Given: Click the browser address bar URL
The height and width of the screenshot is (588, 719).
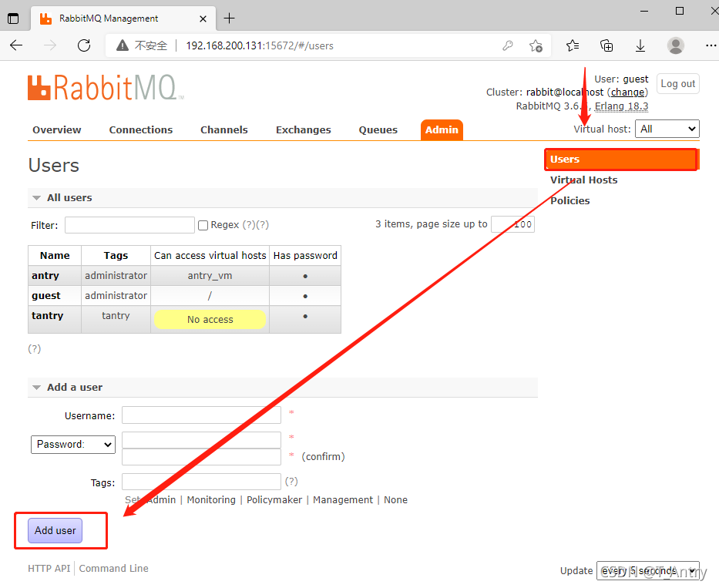Looking at the screenshot, I should tap(260, 45).
